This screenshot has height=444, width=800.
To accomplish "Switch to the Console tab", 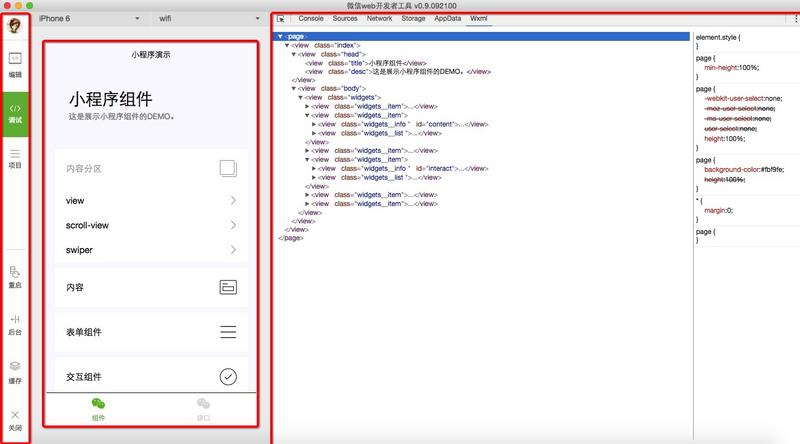I will tap(311, 18).
